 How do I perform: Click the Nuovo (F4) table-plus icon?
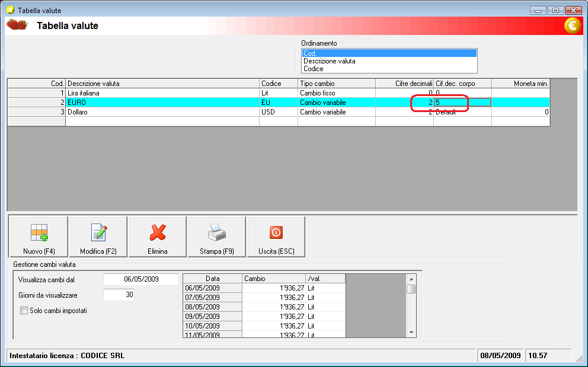pyautogui.click(x=39, y=232)
